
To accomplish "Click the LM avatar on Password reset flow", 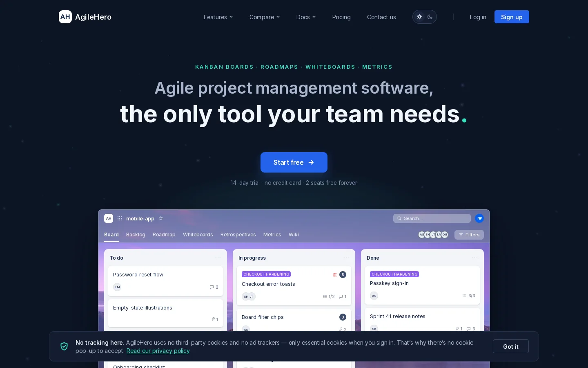I will click(x=117, y=287).
